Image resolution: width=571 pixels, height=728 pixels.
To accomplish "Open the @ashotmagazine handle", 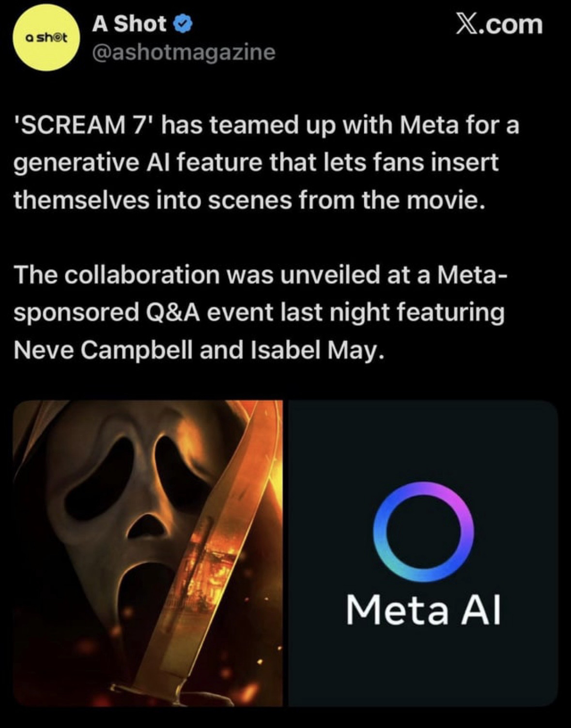I will [x=184, y=52].
